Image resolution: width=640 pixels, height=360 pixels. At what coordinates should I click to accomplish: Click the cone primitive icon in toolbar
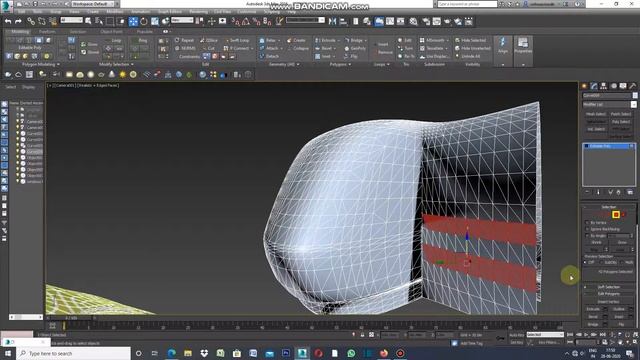pos(111,75)
